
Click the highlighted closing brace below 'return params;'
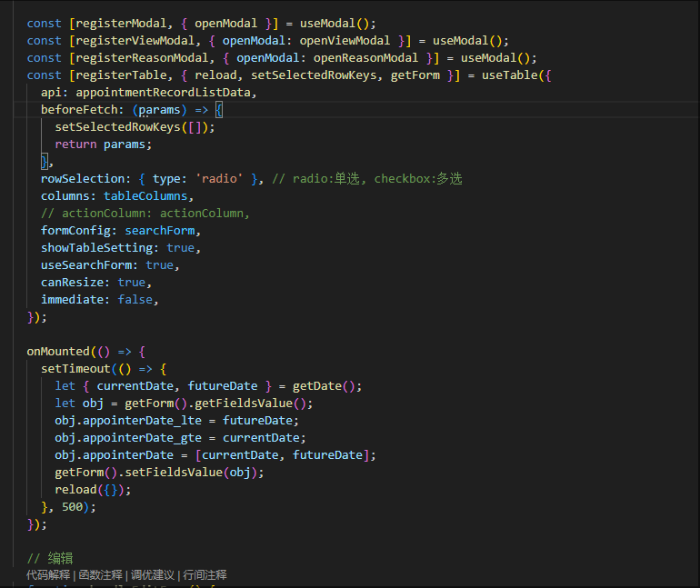pyautogui.click(x=45, y=162)
